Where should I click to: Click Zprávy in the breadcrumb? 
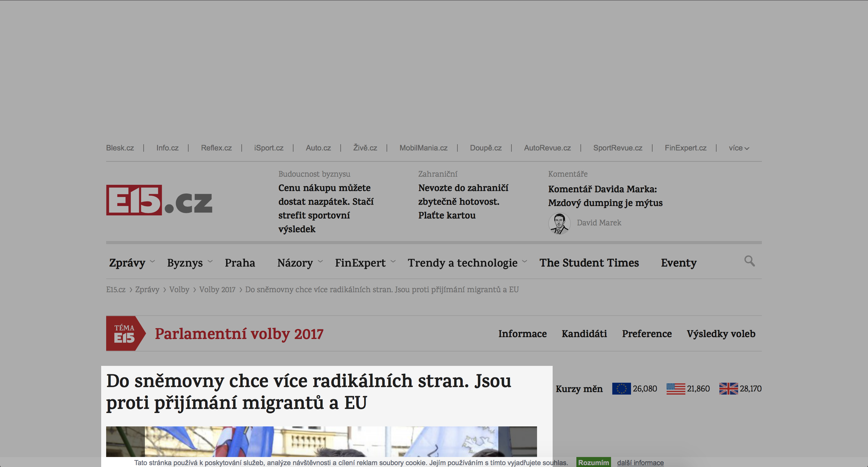(147, 289)
